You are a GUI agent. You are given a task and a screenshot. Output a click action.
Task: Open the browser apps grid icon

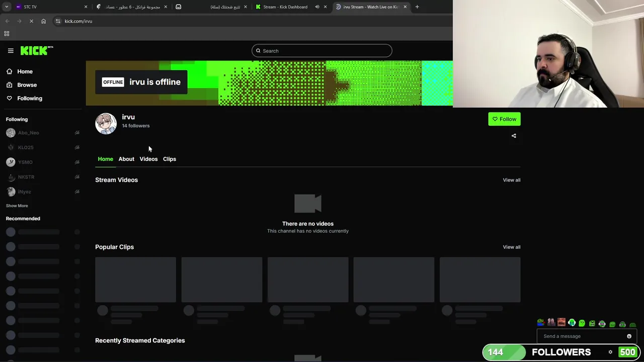click(7, 34)
